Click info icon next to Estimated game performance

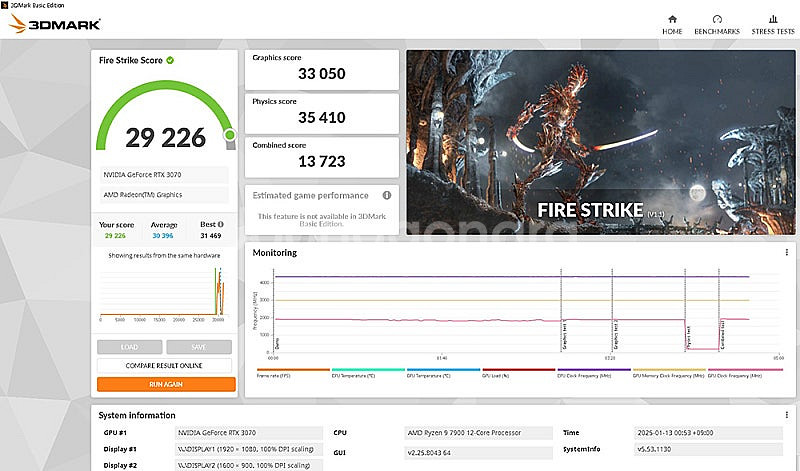[x=387, y=195]
